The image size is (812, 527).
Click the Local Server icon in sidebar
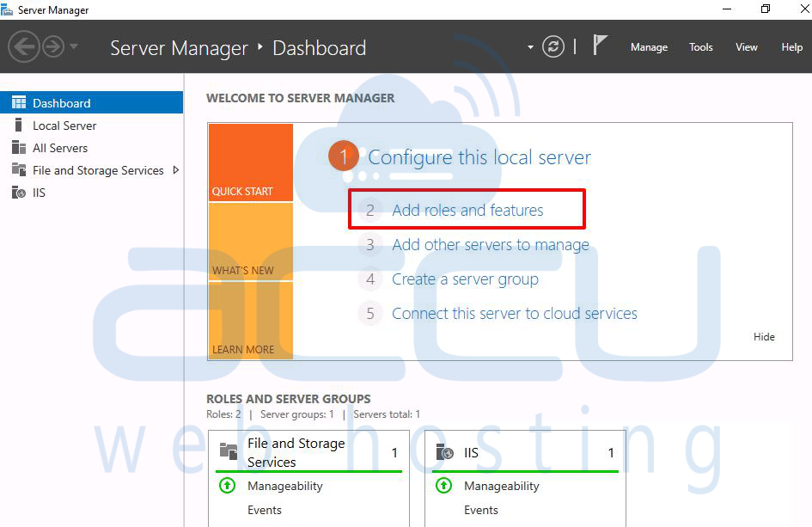[19, 125]
